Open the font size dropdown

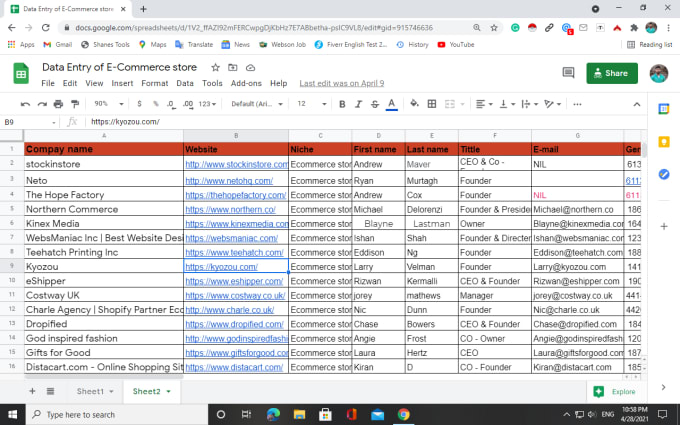pyautogui.click(x=311, y=104)
